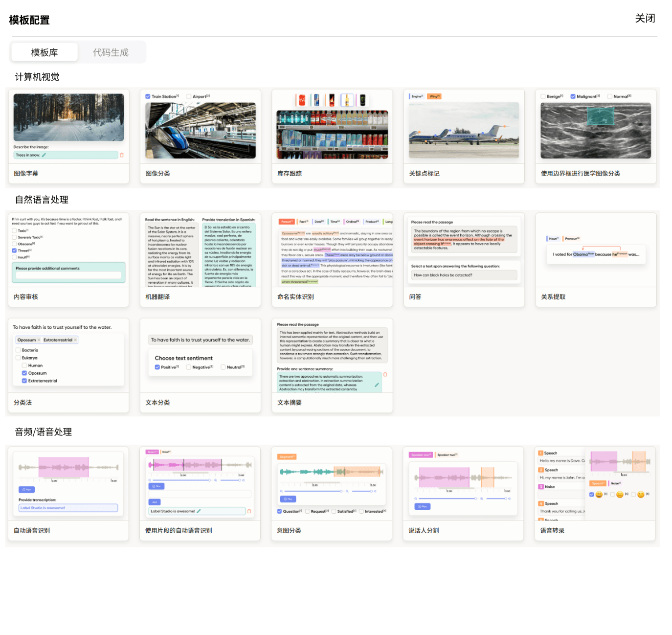672x635 pixels.
Task: Open the 问答 template card
Action: click(x=464, y=259)
